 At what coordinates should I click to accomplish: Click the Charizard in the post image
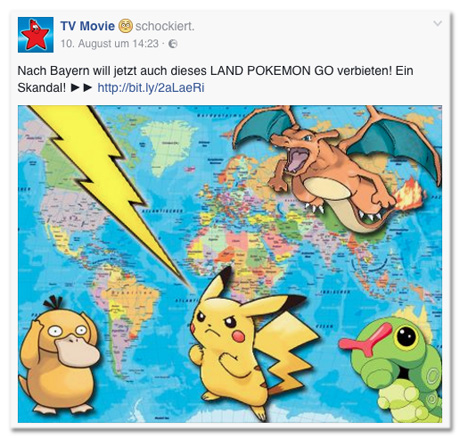pyautogui.click(x=337, y=167)
